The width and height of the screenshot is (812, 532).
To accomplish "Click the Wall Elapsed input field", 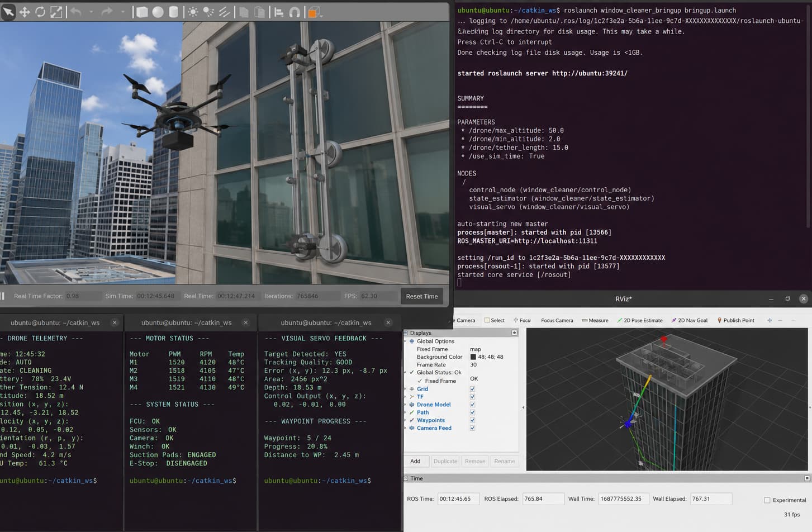I will click(x=711, y=499).
